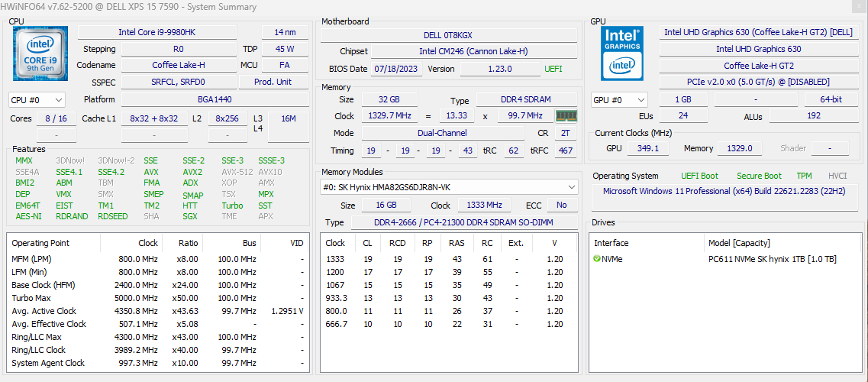This screenshot has width=868, height=382.
Task: Click the tRFC 467 value
Action: click(564, 151)
